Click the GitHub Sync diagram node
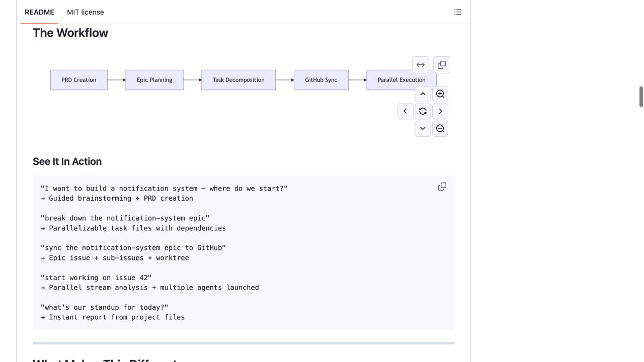The image size is (644, 362). point(321,80)
